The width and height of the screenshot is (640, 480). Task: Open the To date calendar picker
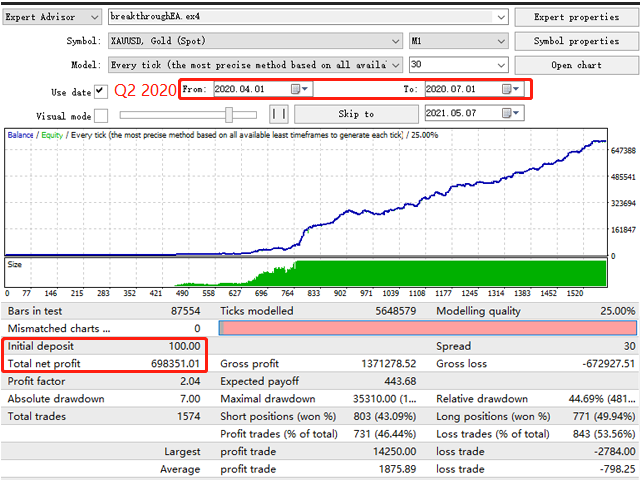point(511,89)
